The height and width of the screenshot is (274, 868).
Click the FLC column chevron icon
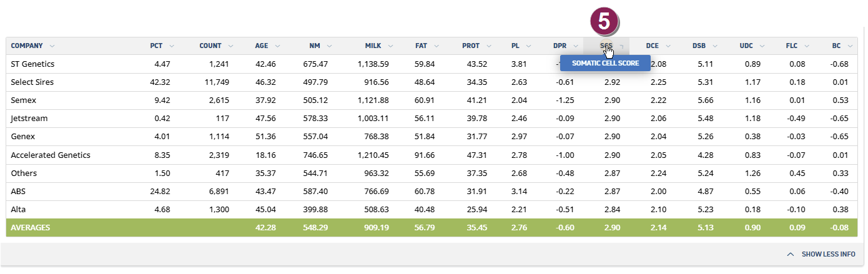pyautogui.click(x=807, y=46)
